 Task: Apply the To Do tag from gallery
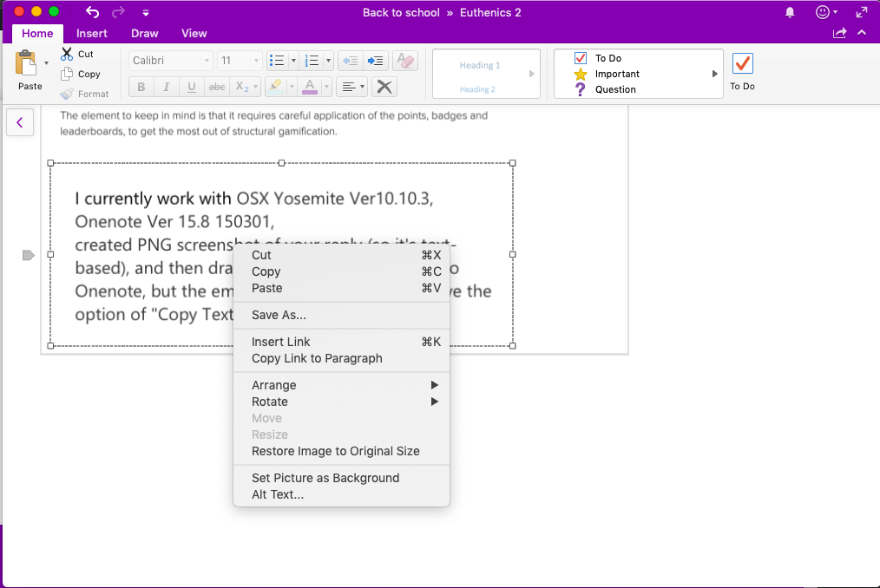tap(598, 58)
